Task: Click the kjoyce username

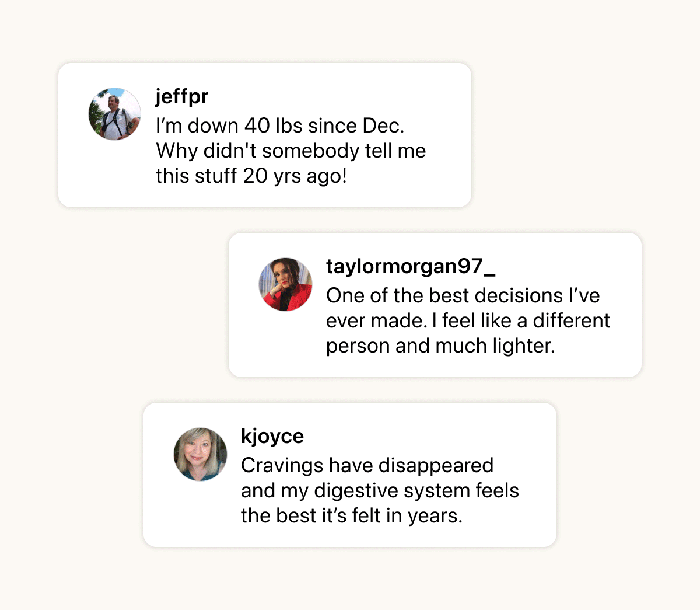Action: pyautogui.click(x=272, y=436)
